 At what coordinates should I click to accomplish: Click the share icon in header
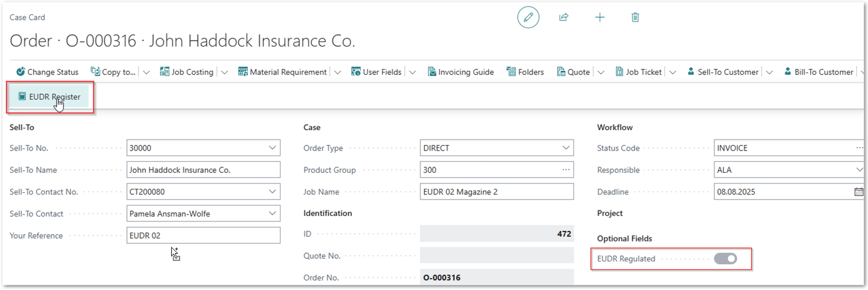563,17
